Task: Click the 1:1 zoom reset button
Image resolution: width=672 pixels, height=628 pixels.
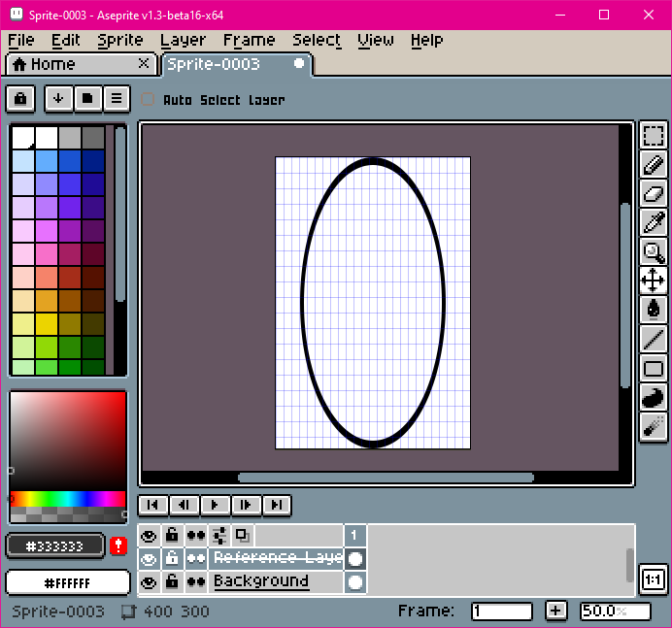Action: [653, 580]
